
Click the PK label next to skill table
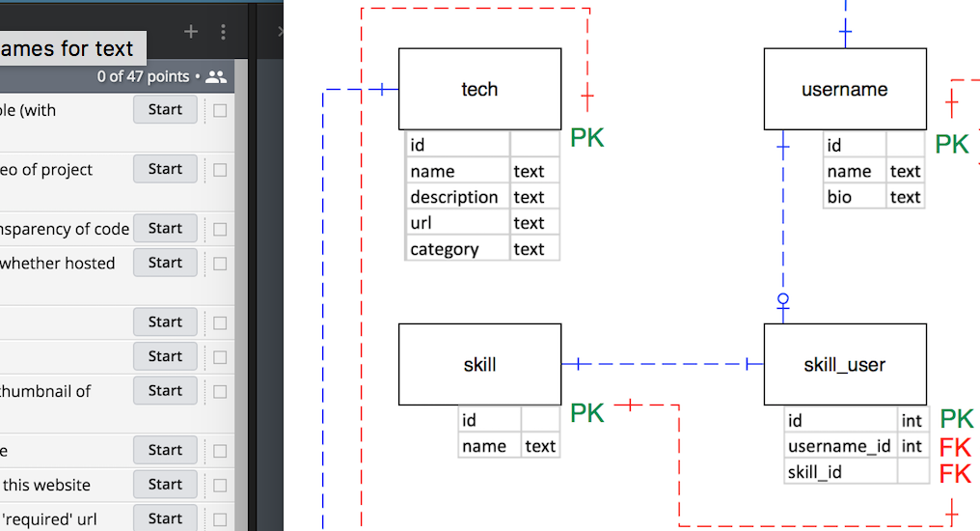click(x=587, y=413)
